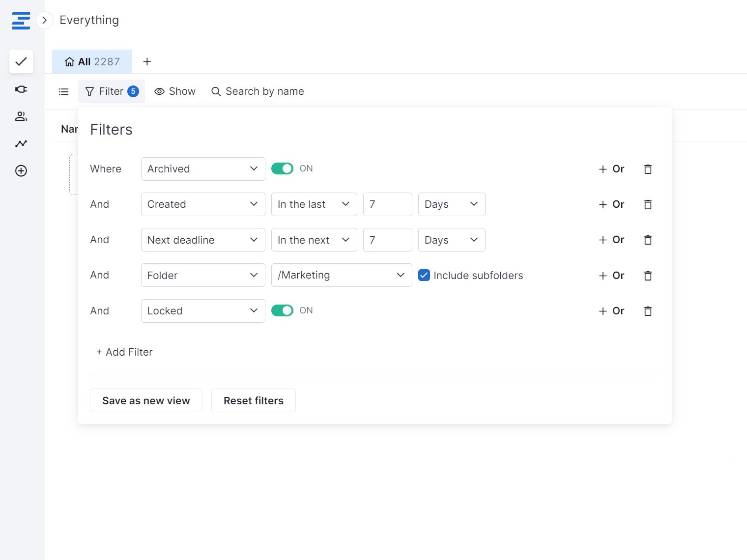Open the /Marketing folder dropdown
Screen dimensions: 747x560
(341, 275)
